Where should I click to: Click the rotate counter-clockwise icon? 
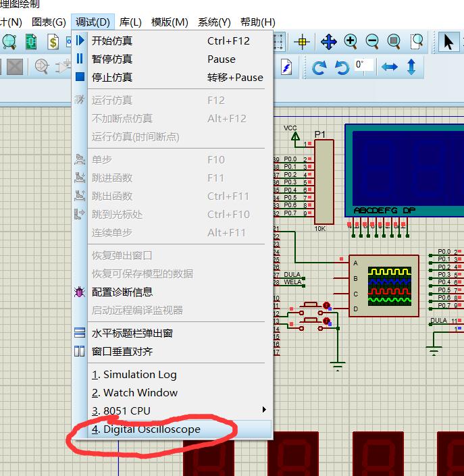pos(342,67)
